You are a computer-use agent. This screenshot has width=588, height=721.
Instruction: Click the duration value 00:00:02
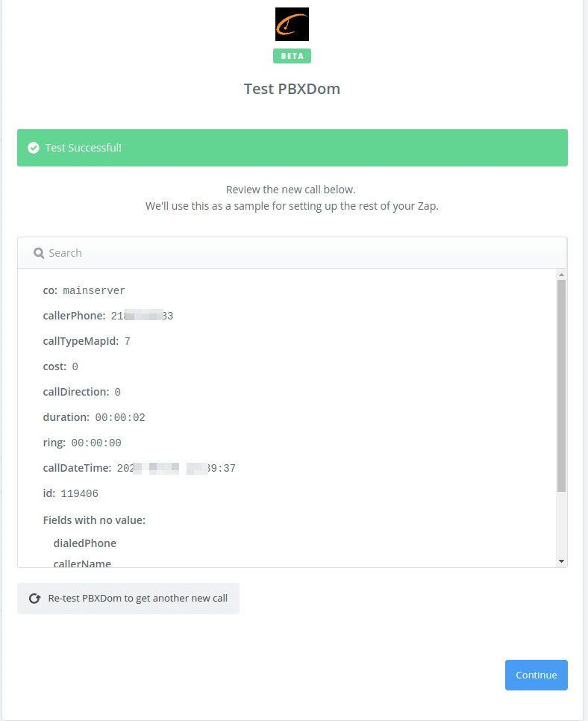(x=119, y=416)
